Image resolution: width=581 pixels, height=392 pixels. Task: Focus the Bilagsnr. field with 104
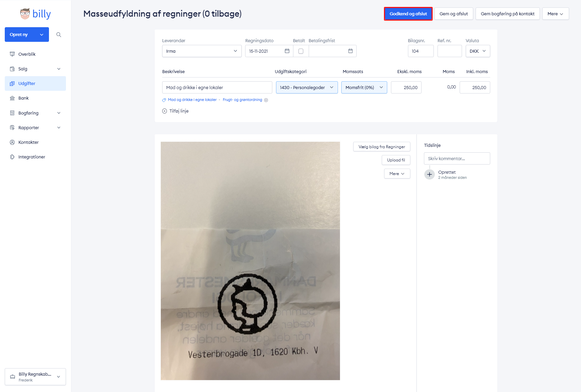coord(421,51)
